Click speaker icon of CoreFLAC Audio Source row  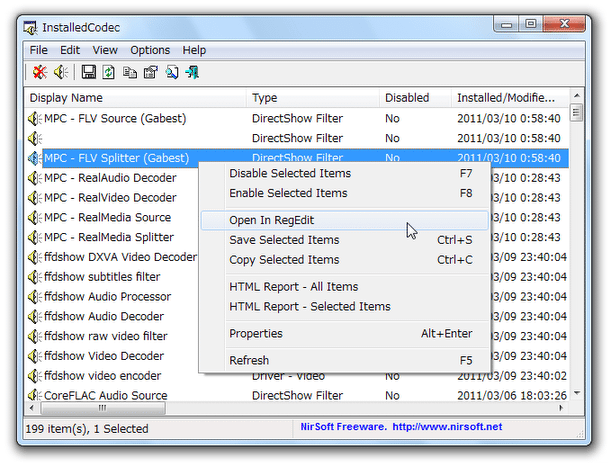[x=35, y=395]
